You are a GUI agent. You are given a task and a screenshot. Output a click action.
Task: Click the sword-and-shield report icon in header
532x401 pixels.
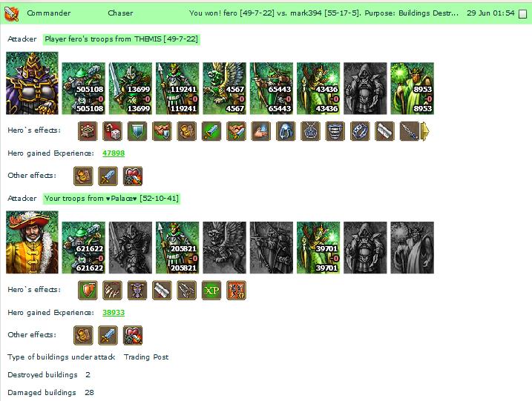(11, 13)
